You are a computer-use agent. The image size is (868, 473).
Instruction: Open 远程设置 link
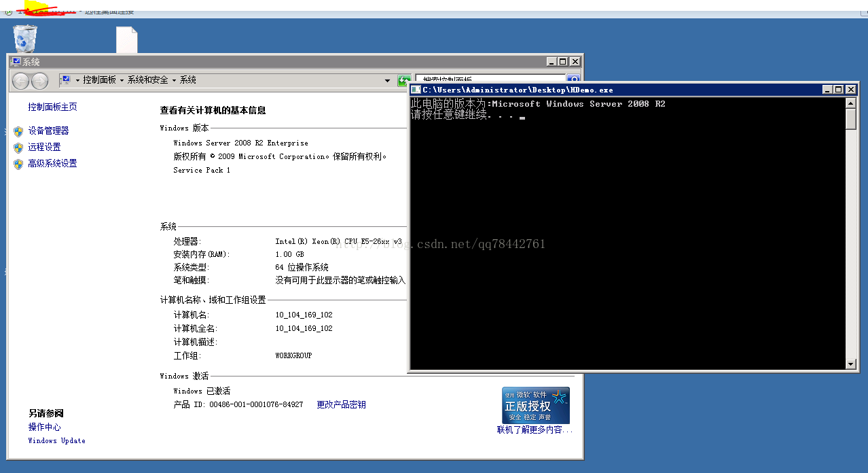(x=44, y=147)
